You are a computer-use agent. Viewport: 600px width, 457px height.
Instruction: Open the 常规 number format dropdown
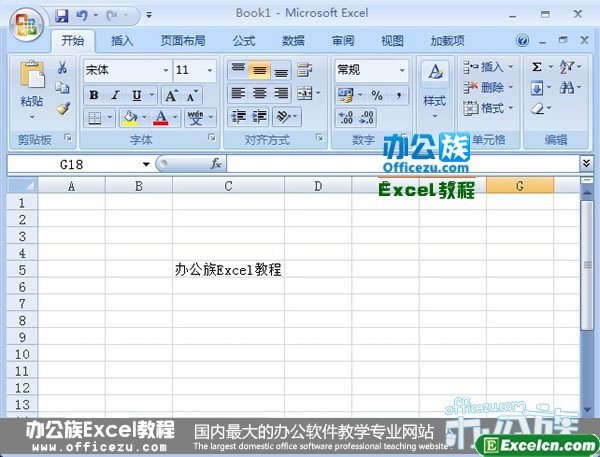point(402,70)
